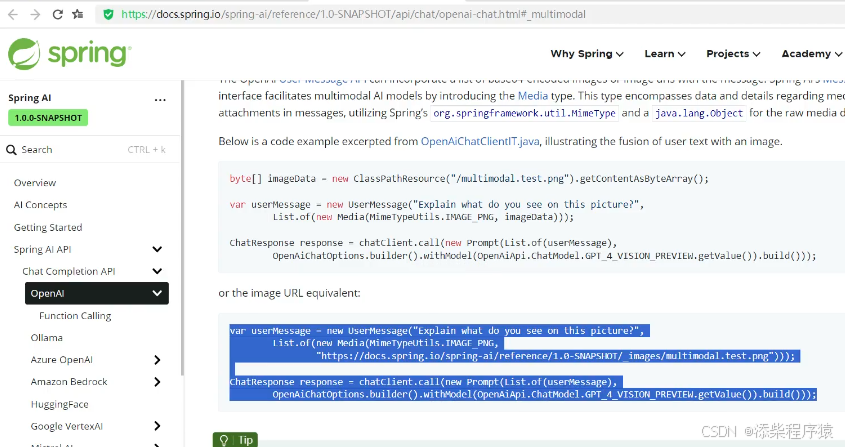Open the Function Calling page

75,316
